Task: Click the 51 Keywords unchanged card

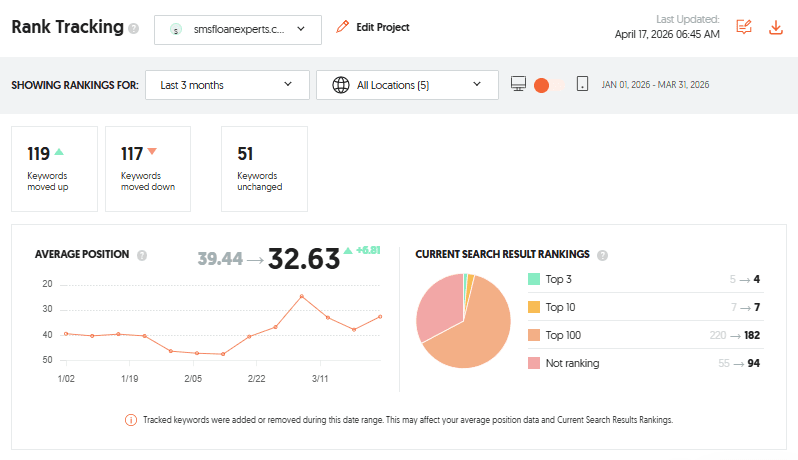Action: (x=265, y=169)
